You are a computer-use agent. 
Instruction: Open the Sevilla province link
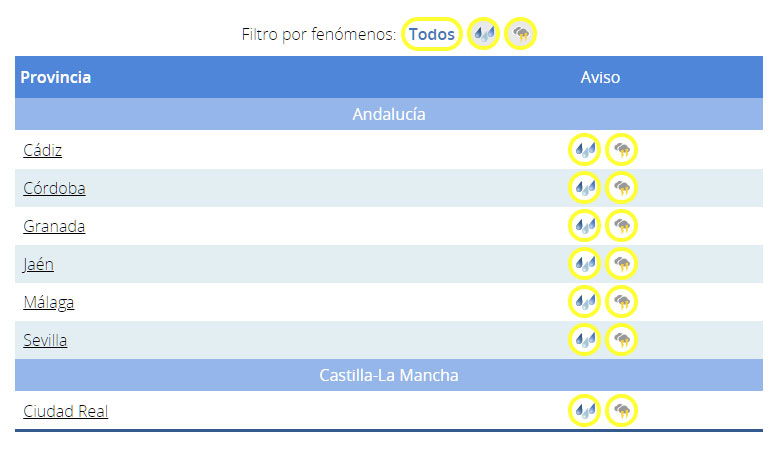45,340
